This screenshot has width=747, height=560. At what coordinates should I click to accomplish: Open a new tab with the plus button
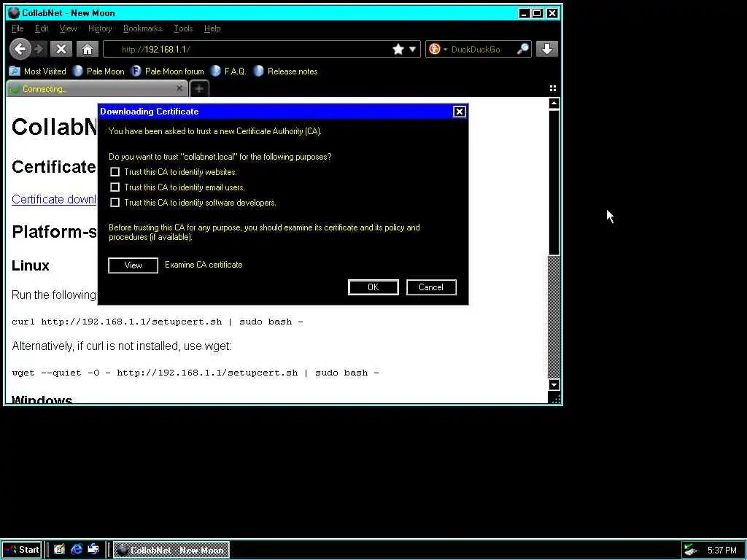pyautogui.click(x=199, y=88)
